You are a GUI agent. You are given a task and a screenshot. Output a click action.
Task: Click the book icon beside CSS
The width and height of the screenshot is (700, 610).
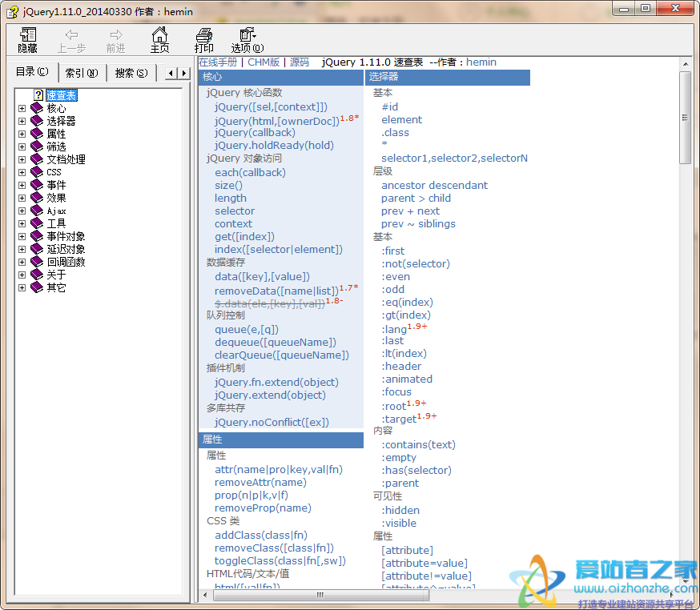[37, 172]
